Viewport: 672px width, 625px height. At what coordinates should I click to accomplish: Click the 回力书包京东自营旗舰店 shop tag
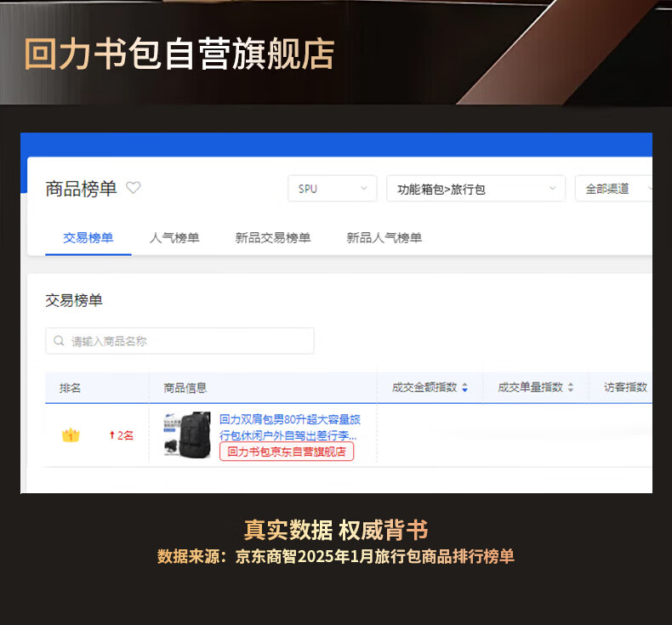click(x=287, y=452)
